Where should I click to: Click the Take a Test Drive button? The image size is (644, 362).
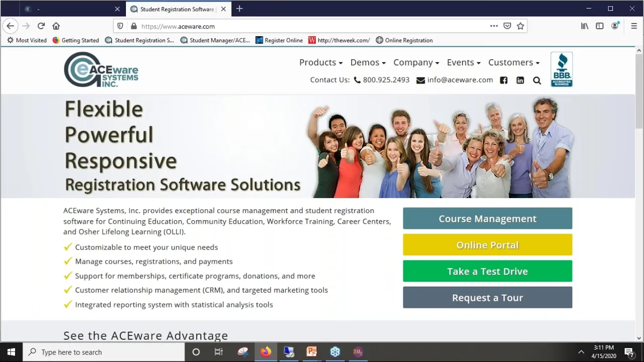coord(488,271)
